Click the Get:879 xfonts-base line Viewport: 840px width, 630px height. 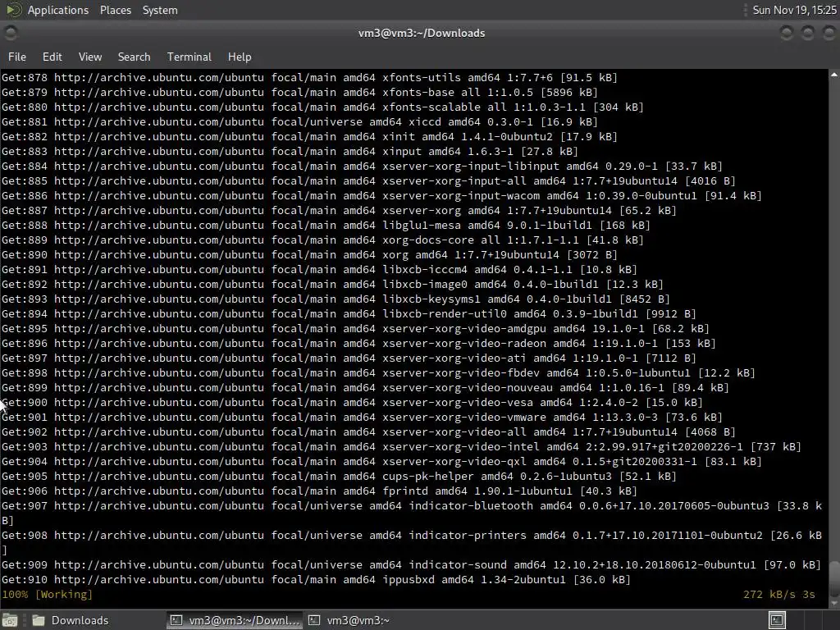pyautogui.click(x=299, y=92)
